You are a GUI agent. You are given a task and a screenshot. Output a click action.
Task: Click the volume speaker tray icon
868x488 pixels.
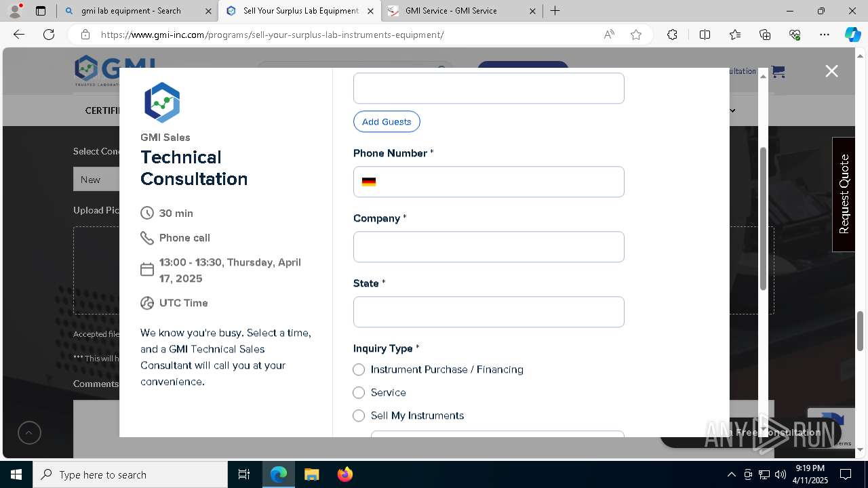781,474
